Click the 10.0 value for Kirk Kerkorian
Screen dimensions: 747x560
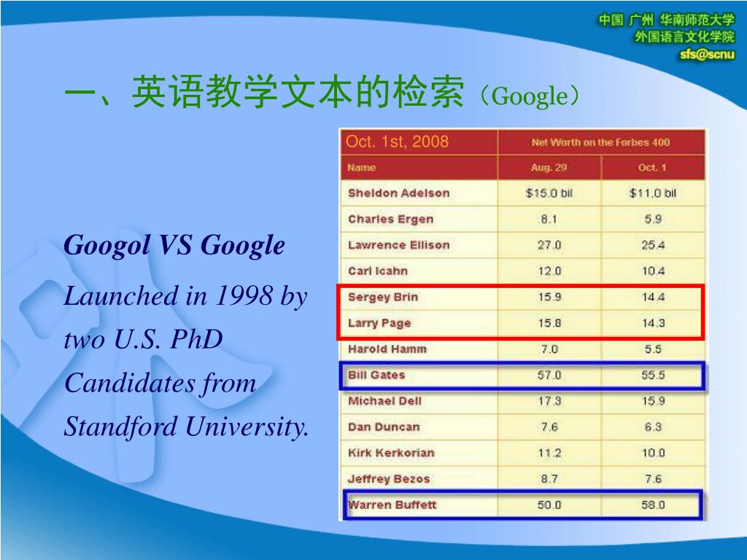tap(653, 453)
